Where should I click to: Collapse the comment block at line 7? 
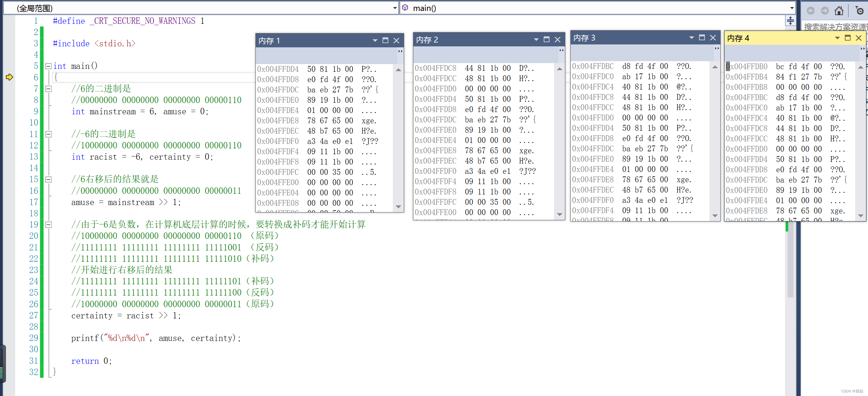49,89
